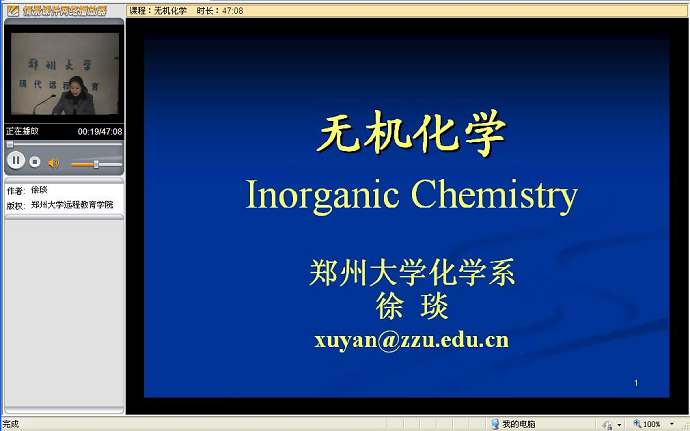Click the 正在播放 status text
Image resolution: width=690 pixels, height=431 pixels.
tap(22, 131)
